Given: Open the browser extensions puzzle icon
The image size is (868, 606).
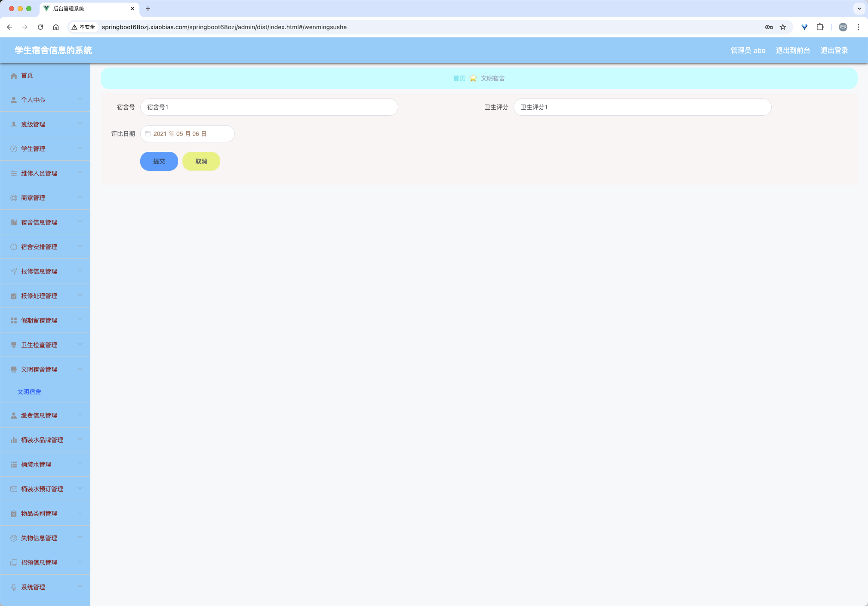Looking at the screenshot, I should pyautogui.click(x=820, y=27).
